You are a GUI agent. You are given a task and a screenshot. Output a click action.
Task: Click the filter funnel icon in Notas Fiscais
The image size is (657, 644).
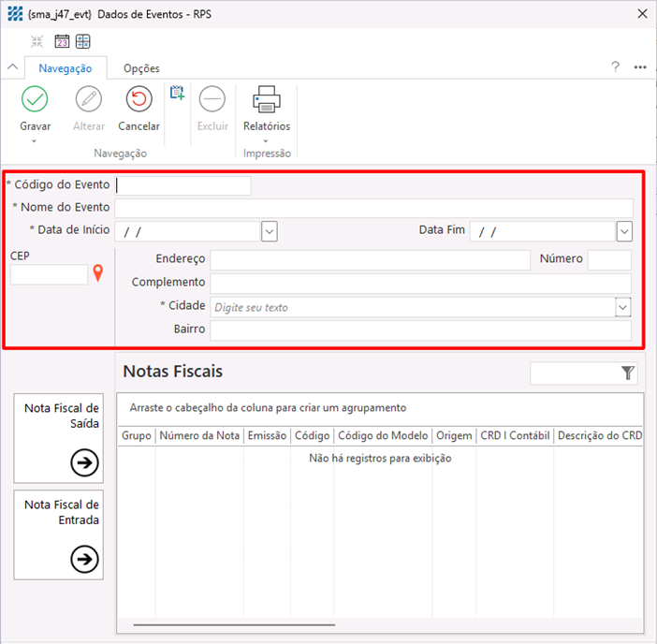[x=628, y=373]
